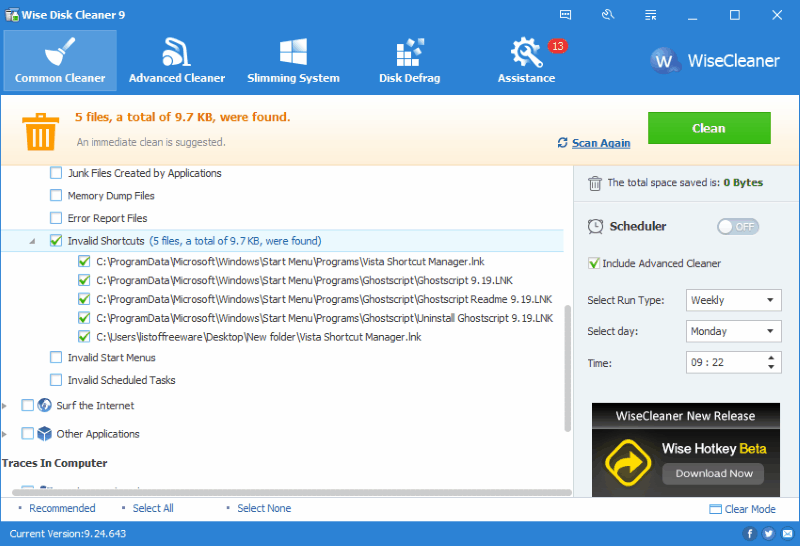800x546 pixels.
Task: Collapse the Invalid Shortcuts group
Action: pos(32,241)
